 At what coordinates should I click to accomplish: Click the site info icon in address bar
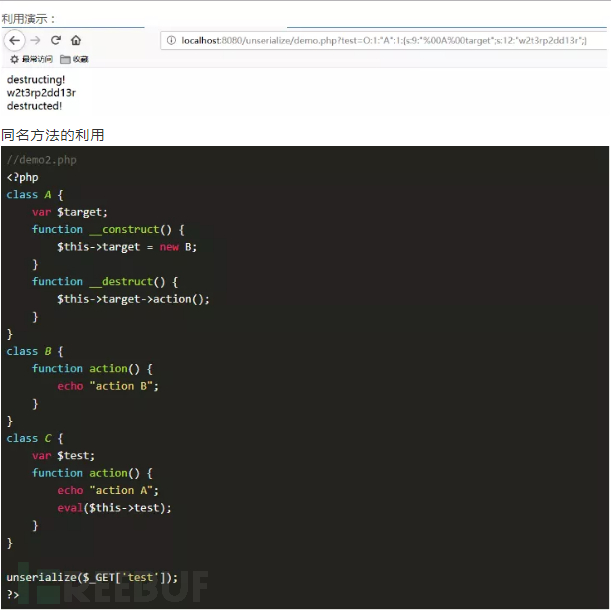click(x=171, y=41)
